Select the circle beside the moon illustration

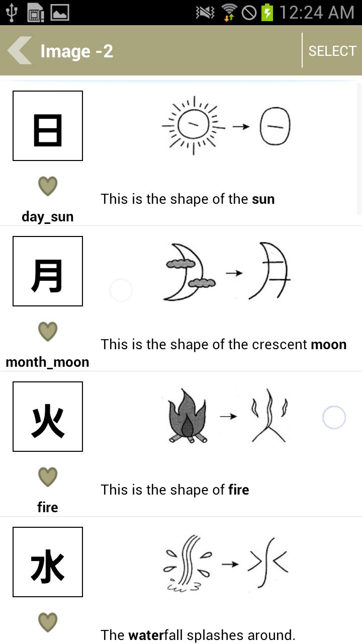[121, 290]
